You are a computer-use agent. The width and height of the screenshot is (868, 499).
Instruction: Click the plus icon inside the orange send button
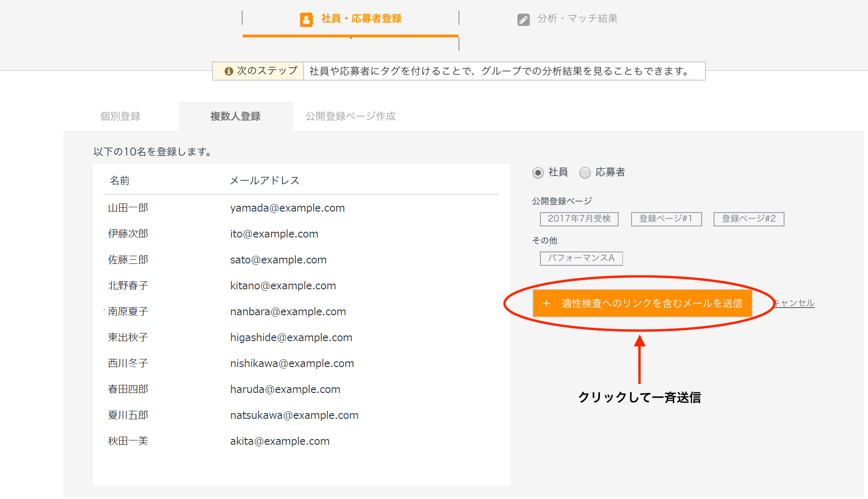click(x=547, y=303)
